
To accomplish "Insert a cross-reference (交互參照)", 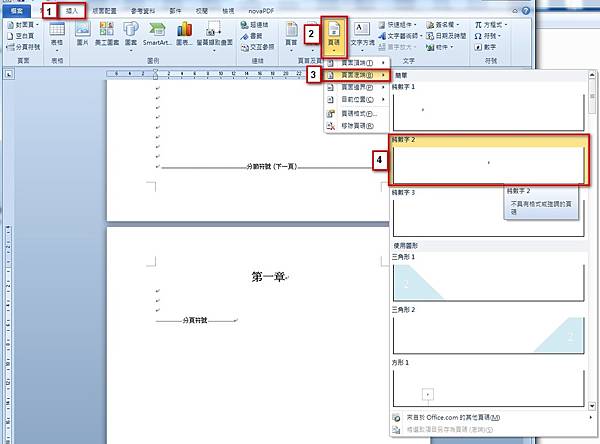I will [258, 47].
